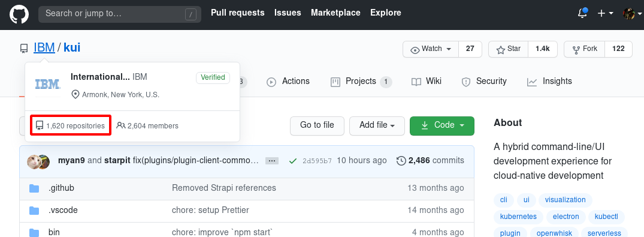644x237 pixels.
Task: Open commit 'chore: setup Prettier'
Action: [210, 210]
